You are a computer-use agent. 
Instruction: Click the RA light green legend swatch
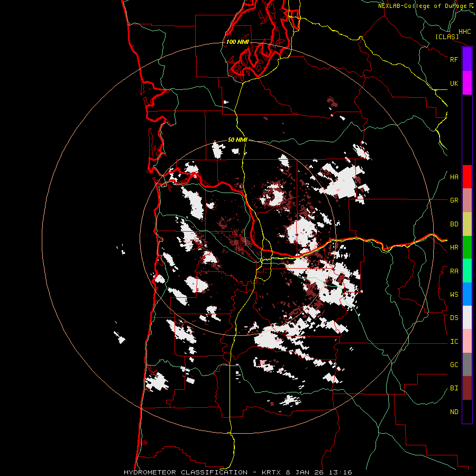(x=467, y=271)
